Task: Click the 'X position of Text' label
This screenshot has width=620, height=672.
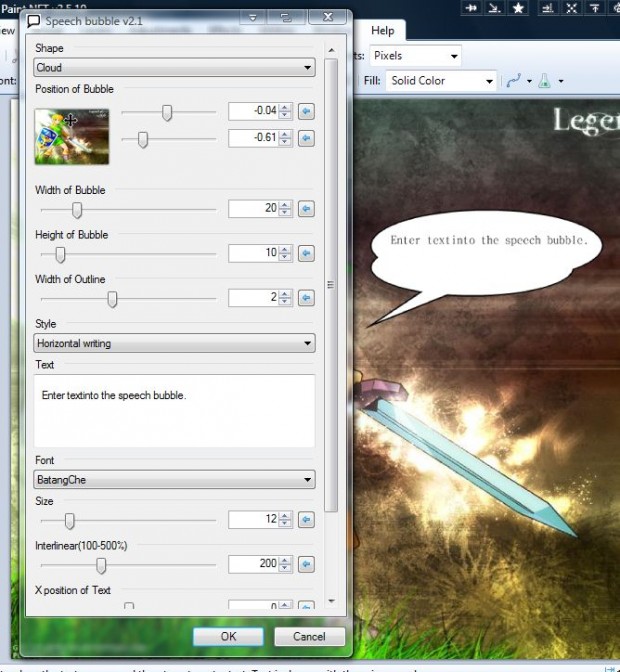Action: coord(73,591)
